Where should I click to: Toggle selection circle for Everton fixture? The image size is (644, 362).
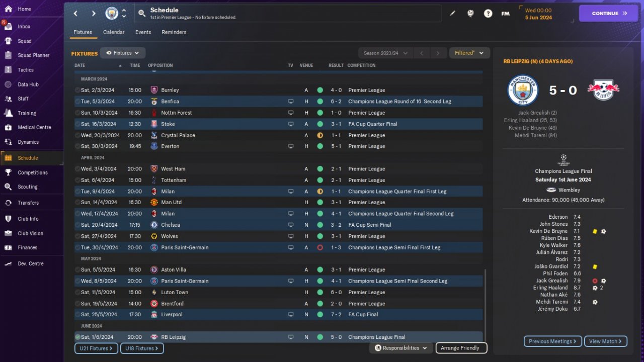tap(77, 146)
